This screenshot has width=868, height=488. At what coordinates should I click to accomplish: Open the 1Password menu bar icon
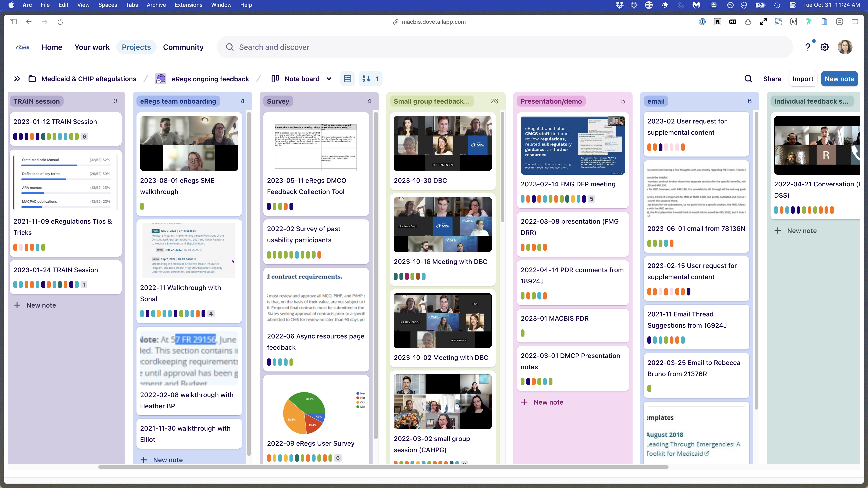[x=634, y=5]
